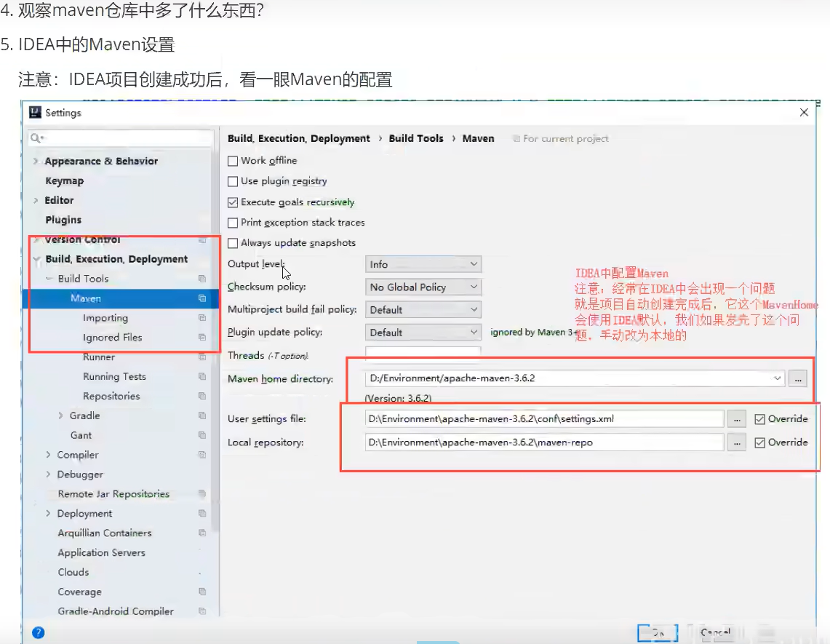Close the Settings dialog with X

(804, 112)
